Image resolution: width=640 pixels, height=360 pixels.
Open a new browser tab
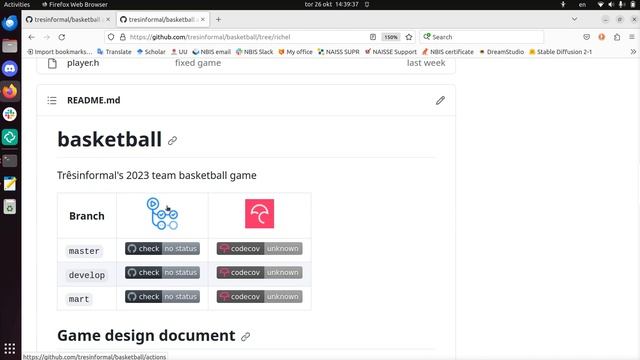tap(218, 20)
